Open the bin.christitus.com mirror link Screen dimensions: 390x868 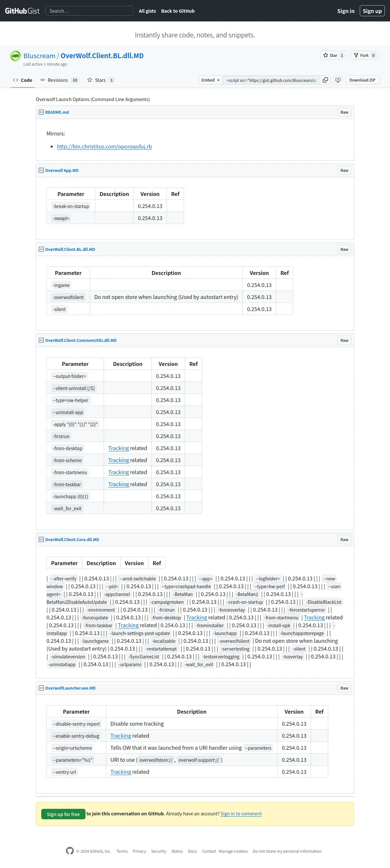click(104, 147)
